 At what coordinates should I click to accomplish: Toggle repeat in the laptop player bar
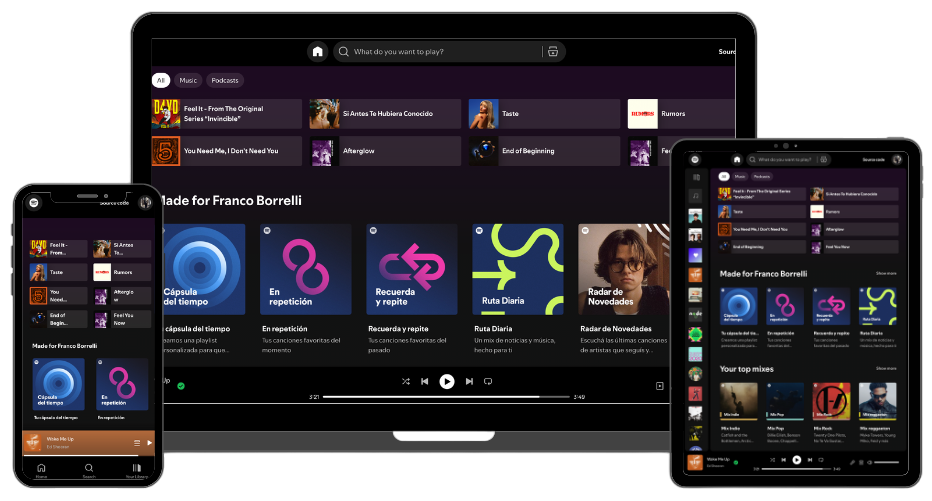click(x=488, y=382)
